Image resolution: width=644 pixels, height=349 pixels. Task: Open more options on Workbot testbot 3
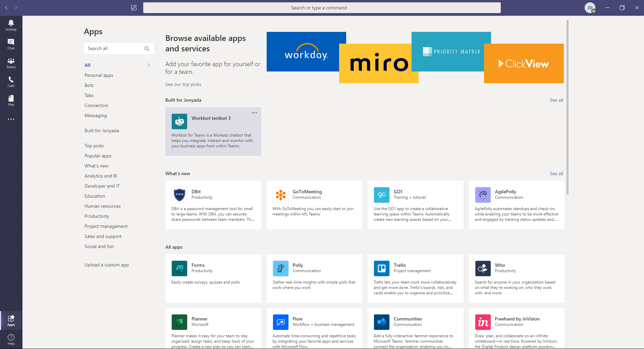tap(254, 113)
